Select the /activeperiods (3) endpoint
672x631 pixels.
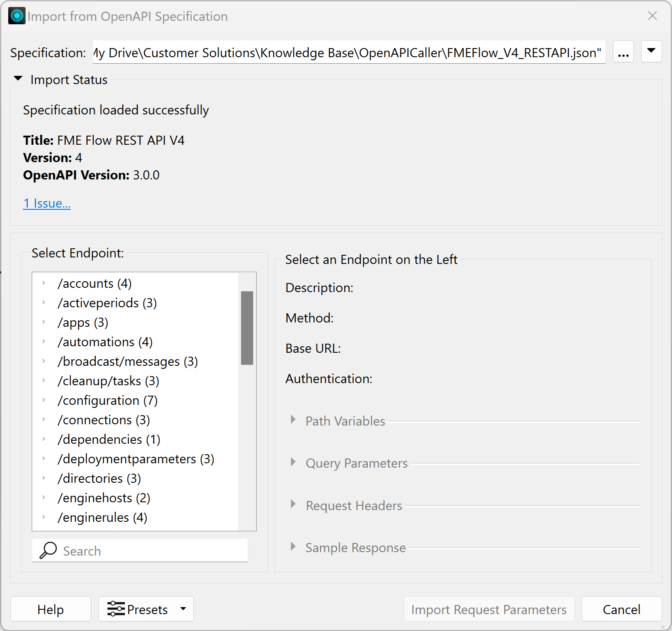pyautogui.click(x=107, y=303)
